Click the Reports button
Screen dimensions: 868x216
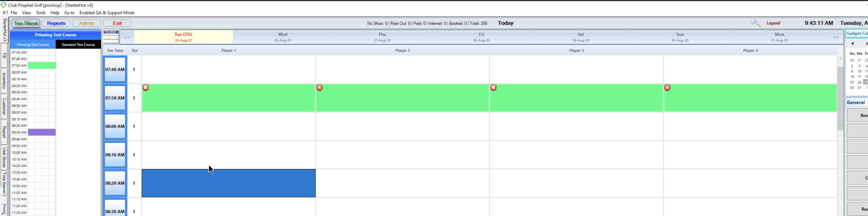point(56,23)
